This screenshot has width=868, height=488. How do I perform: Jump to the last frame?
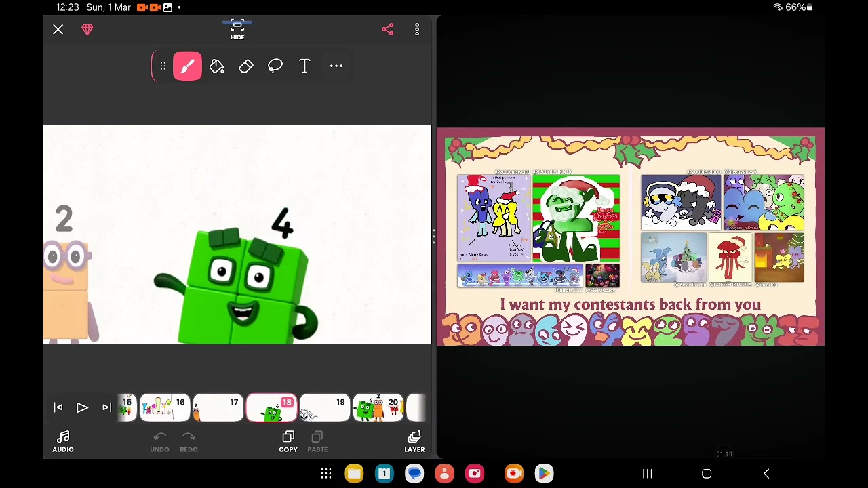click(106, 407)
